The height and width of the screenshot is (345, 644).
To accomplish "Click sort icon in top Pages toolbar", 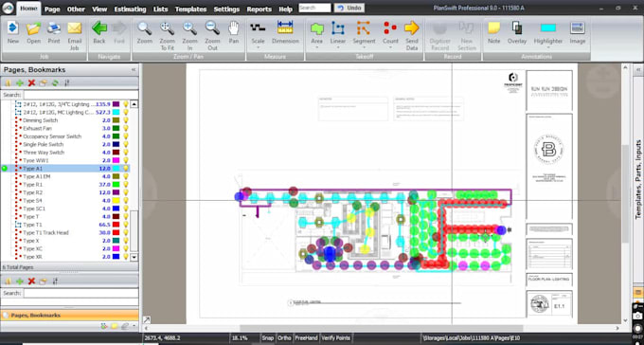I will click(67, 83).
